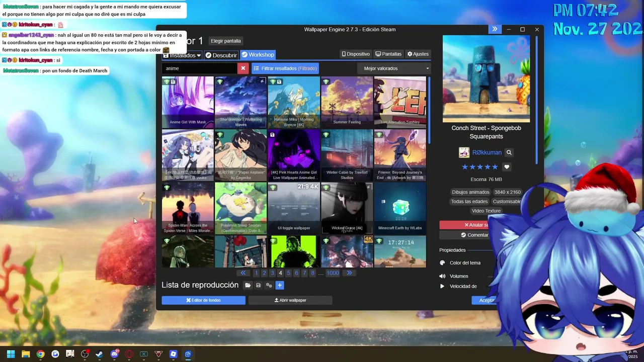644x362 pixels.
Task: Launch Google Chrome from taskbar
Action: tap(40, 354)
